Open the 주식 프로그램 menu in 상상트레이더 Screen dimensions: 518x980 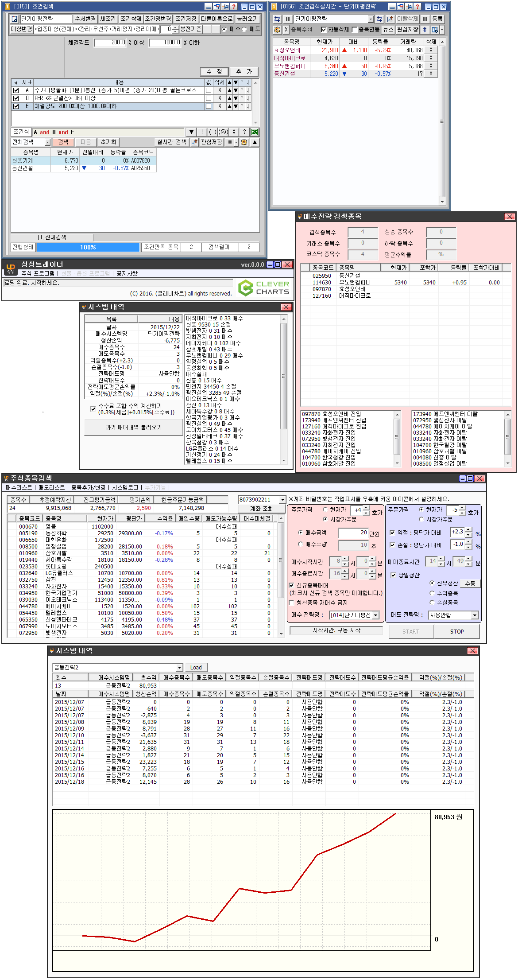[x=38, y=273]
